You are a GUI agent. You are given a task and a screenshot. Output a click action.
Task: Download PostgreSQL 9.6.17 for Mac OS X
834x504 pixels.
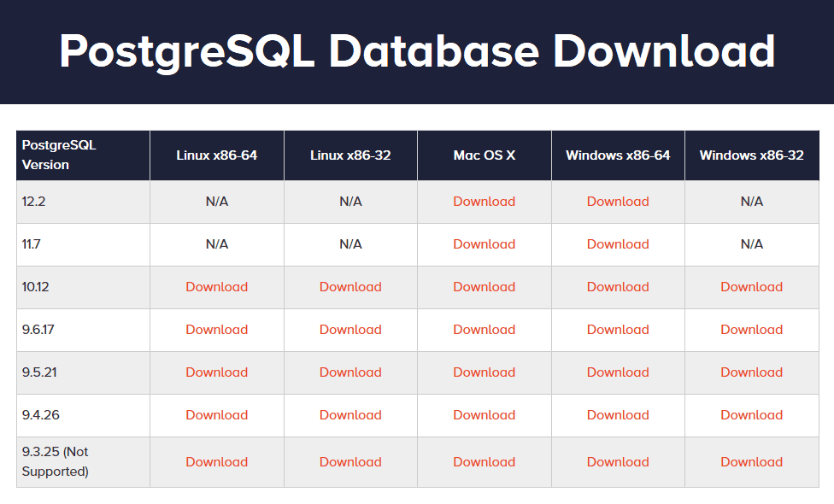click(484, 330)
